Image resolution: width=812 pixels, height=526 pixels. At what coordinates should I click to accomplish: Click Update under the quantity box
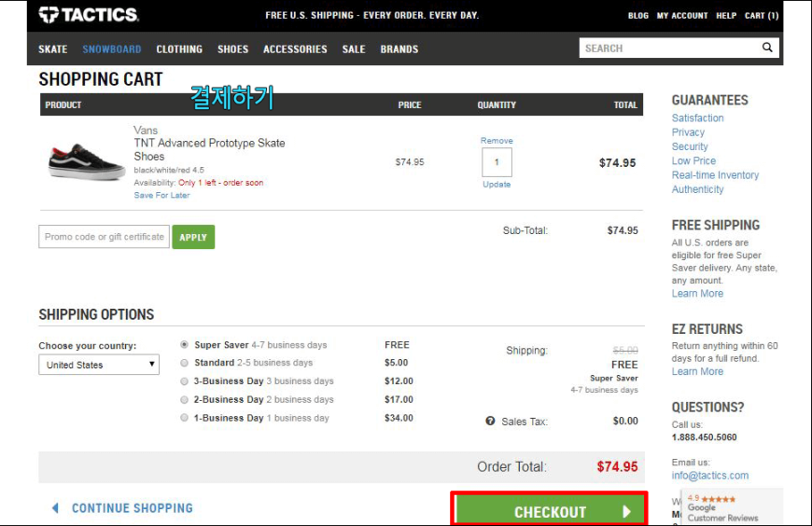click(x=497, y=185)
